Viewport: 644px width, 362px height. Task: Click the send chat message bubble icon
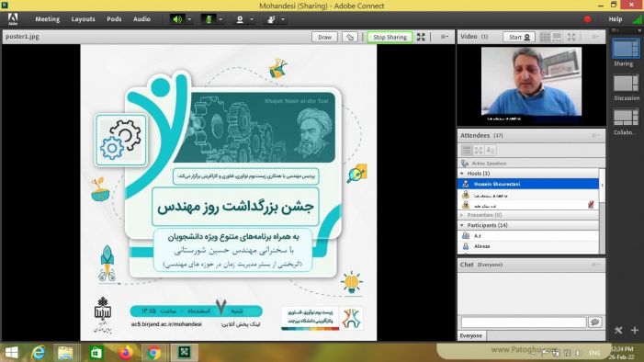click(x=594, y=322)
